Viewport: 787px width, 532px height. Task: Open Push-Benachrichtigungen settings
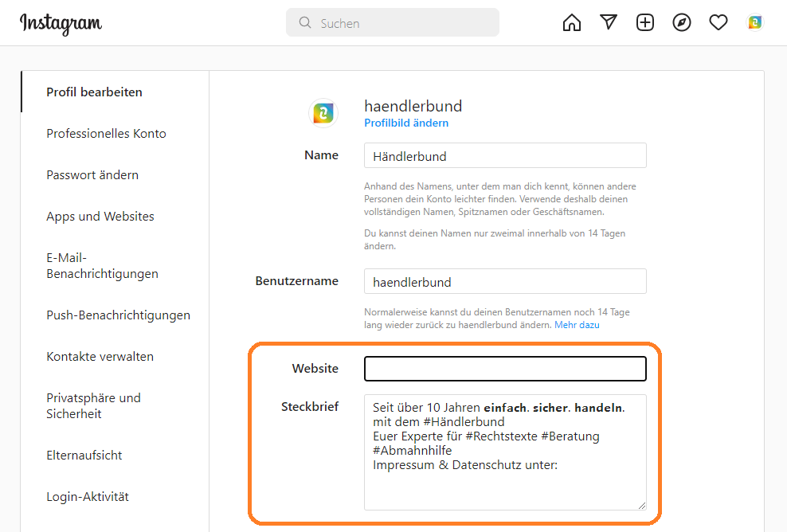pos(119,315)
